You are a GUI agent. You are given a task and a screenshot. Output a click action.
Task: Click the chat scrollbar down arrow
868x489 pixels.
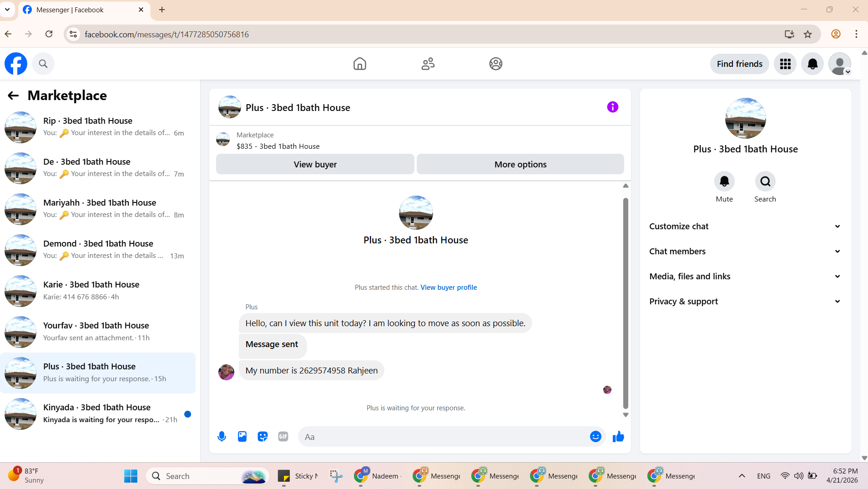pyautogui.click(x=626, y=415)
